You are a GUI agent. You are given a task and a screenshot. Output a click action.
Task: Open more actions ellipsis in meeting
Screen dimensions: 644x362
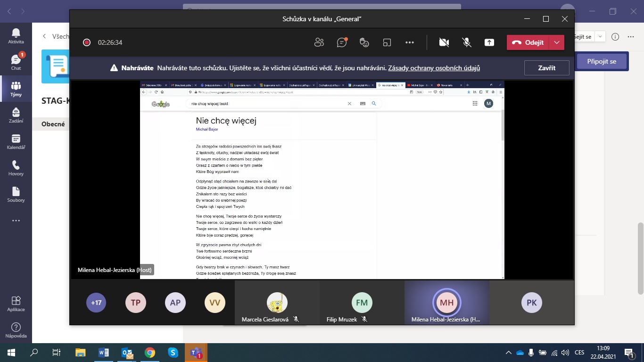coord(410,42)
